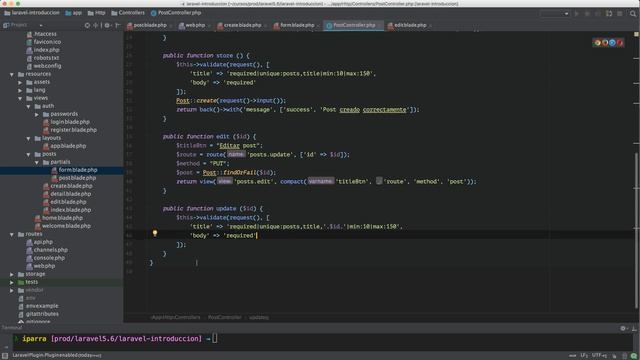Click the PostController.php breadcrumb

[x=176, y=13]
